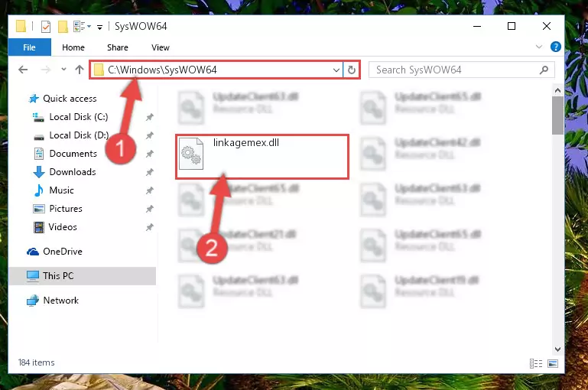The height and width of the screenshot is (390, 588).
Task: Click the Search SysWOW64 field
Action: (x=461, y=70)
